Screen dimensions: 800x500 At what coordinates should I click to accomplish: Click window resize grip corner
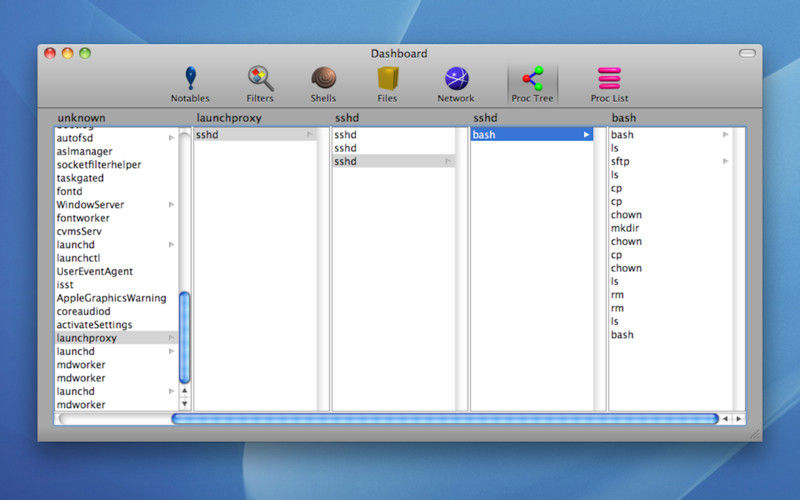tap(756, 435)
